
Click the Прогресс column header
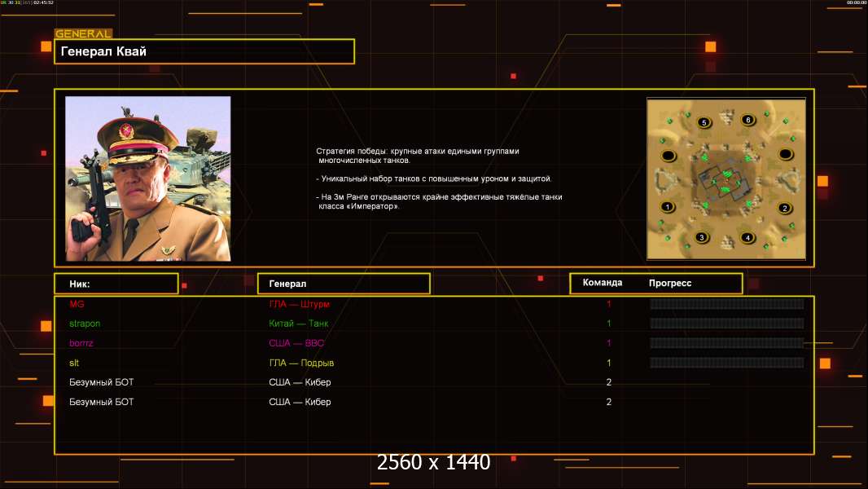pyautogui.click(x=670, y=283)
